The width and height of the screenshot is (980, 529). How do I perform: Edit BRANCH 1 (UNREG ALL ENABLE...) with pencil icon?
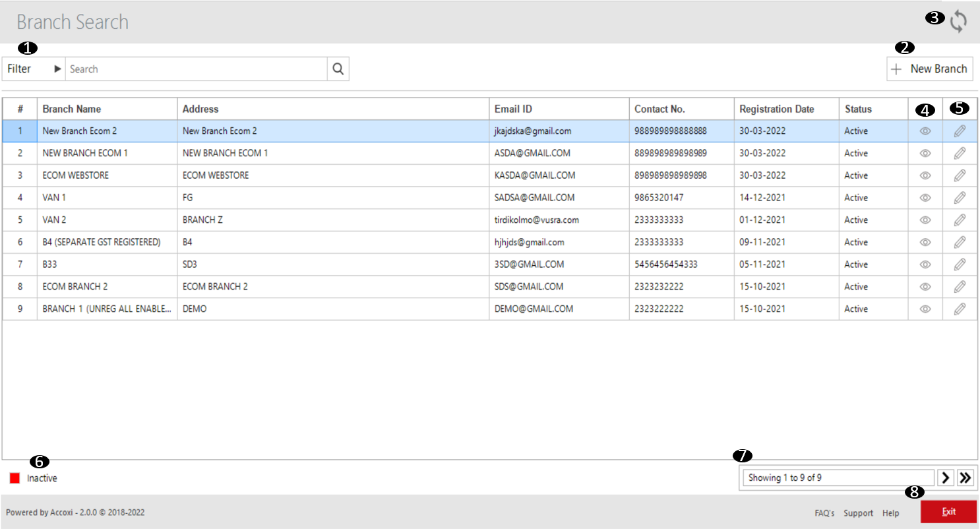(x=960, y=309)
